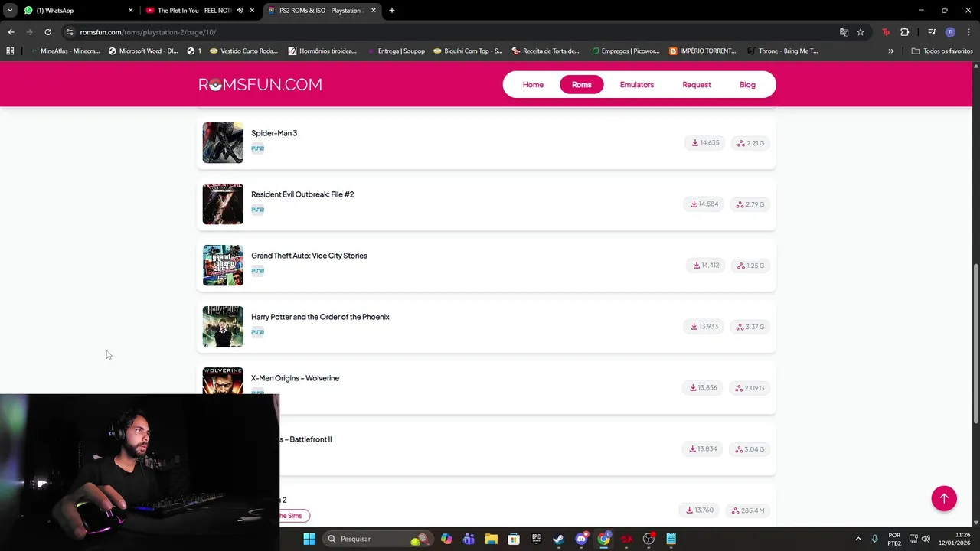Open the Todos os favoritos folder
The width and height of the screenshot is (980, 551).
click(x=942, y=51)
